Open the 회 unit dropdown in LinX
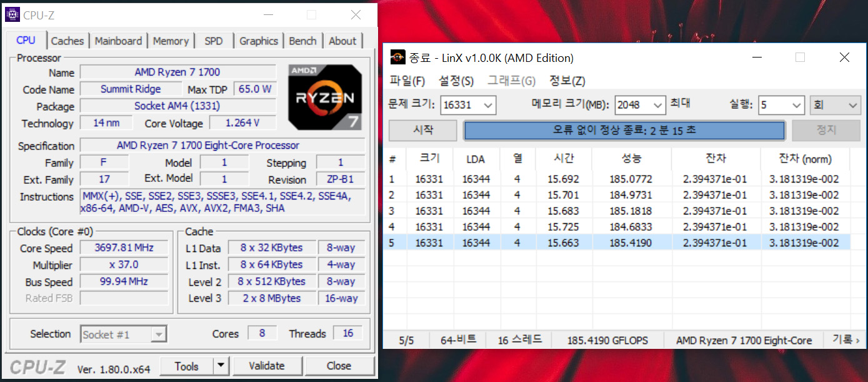868x382 pixels. (835, 105)
